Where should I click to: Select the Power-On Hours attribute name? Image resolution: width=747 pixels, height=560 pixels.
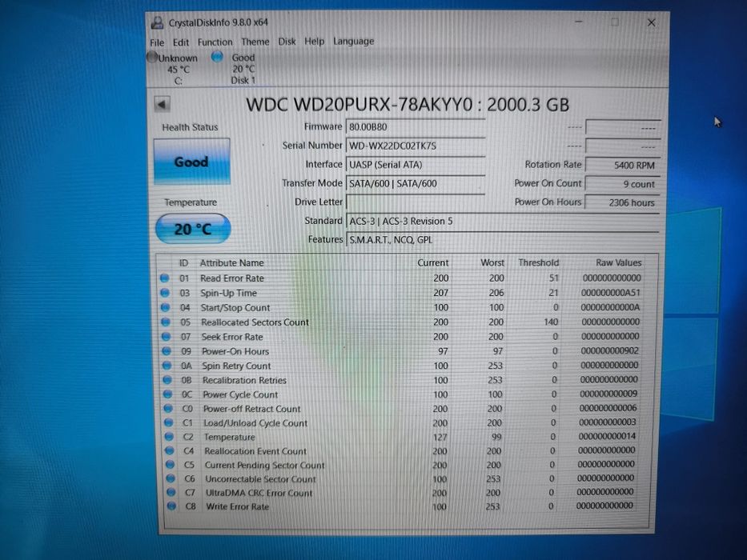tap(235, 351)
